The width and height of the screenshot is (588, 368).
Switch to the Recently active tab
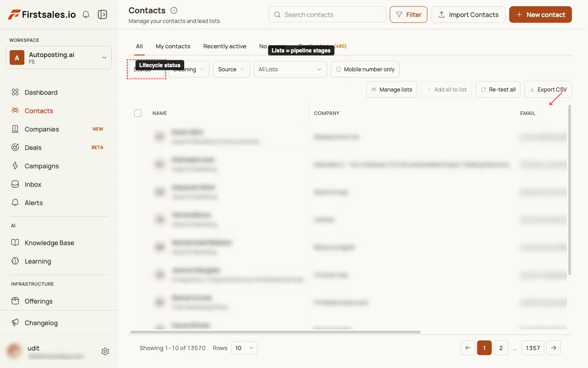pos(225,46)
